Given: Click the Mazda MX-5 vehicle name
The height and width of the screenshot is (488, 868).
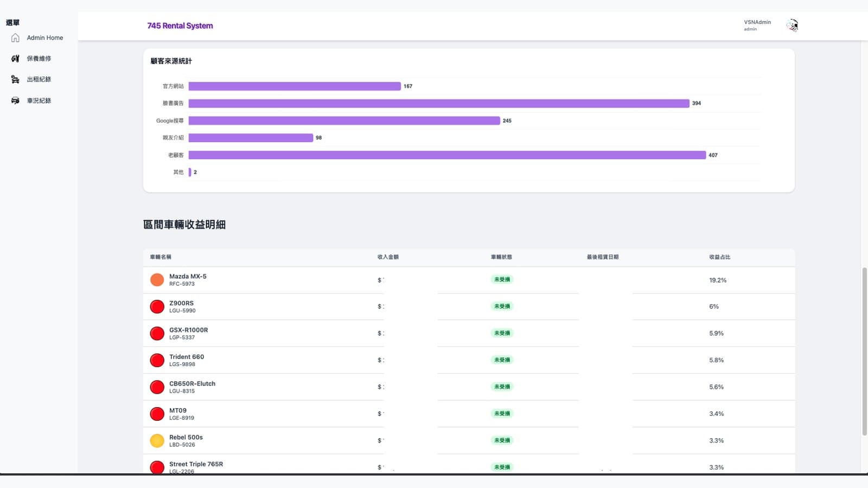Looking at the screenshot, I should click(188, 277).
